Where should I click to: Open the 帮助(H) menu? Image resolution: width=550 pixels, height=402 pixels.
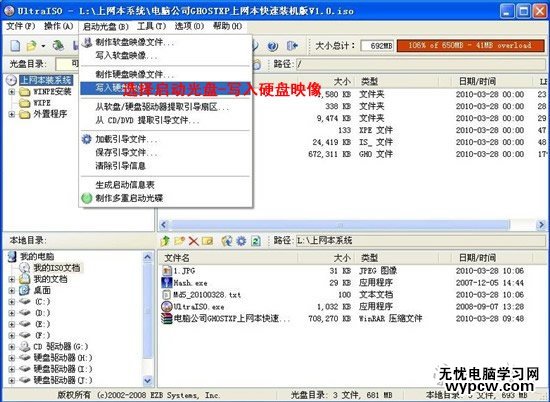[x=227, y=26]
